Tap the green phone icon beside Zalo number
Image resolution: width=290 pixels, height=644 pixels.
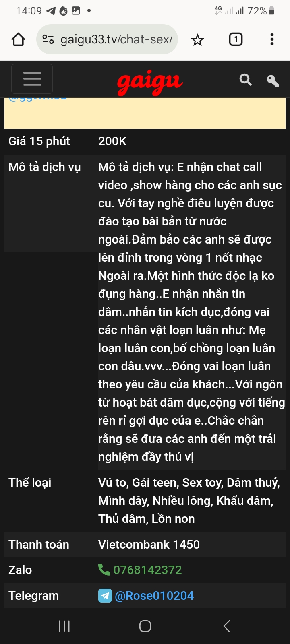pyautogui.click(x=104, y=570)
